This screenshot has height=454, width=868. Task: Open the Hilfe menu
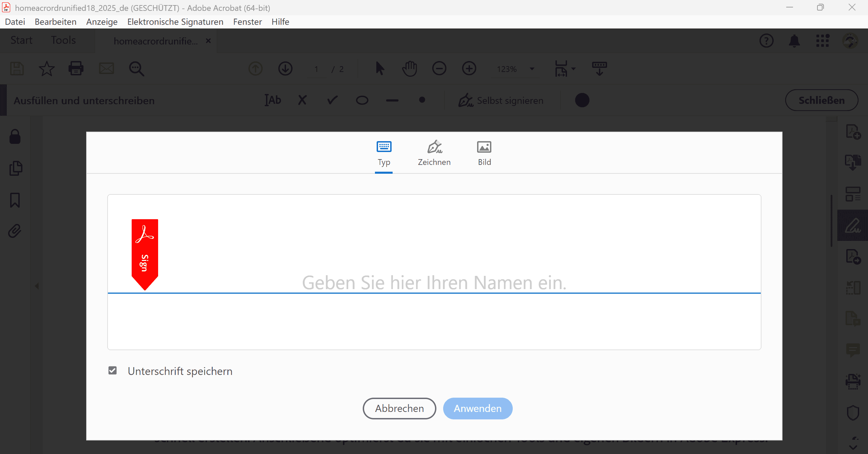[x=280, y=22]
